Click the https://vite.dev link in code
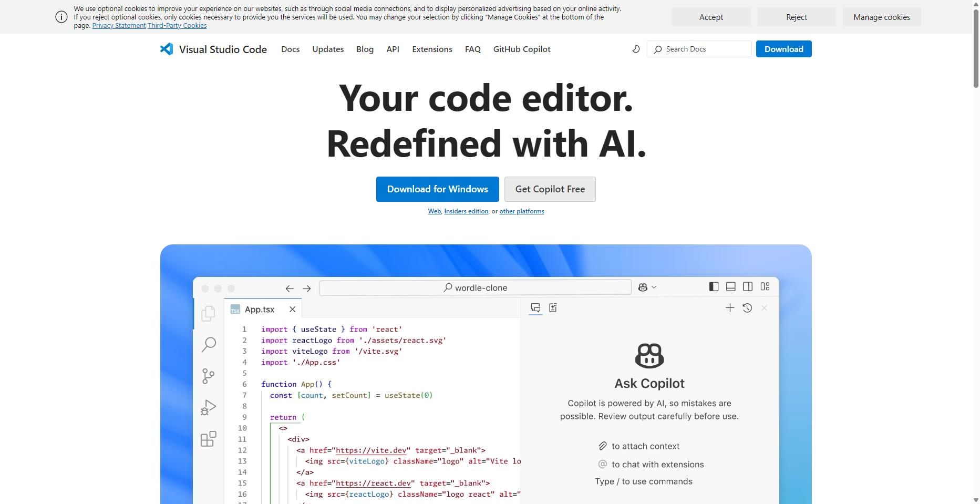 pyautogui.click(x=371, y=450)
